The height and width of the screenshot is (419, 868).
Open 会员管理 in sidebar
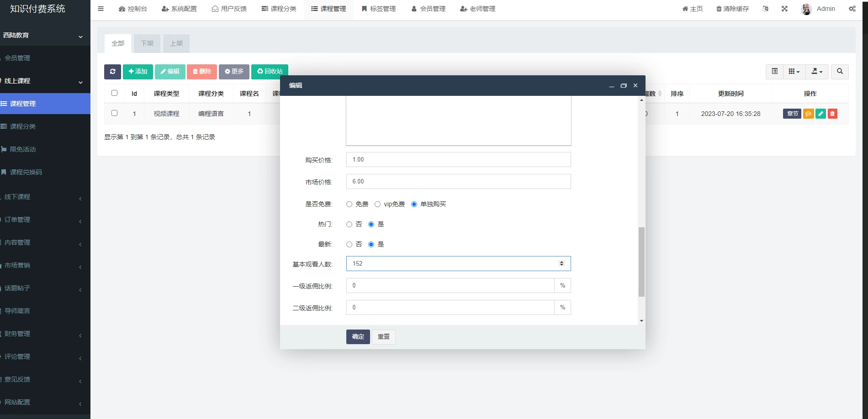(x=45, y=58)
